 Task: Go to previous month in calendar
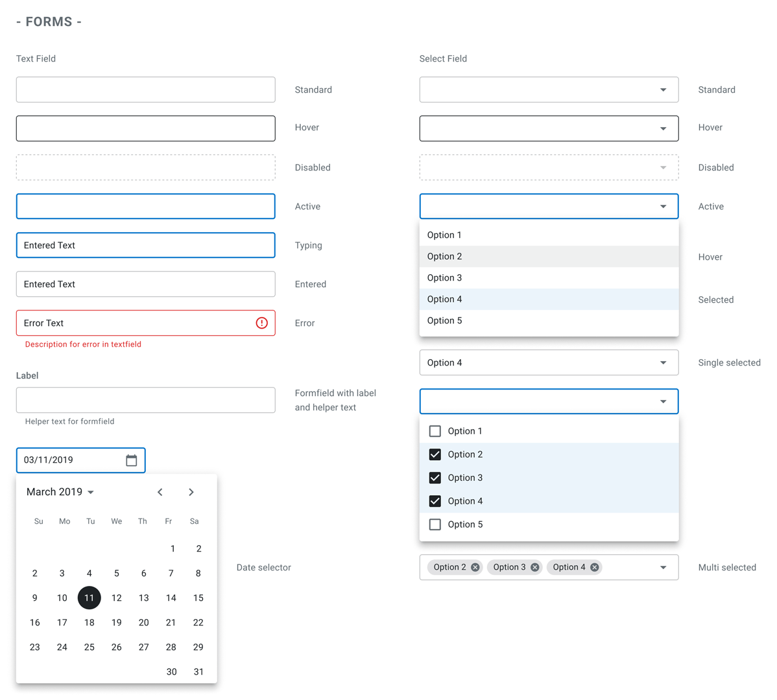point(160,492)
